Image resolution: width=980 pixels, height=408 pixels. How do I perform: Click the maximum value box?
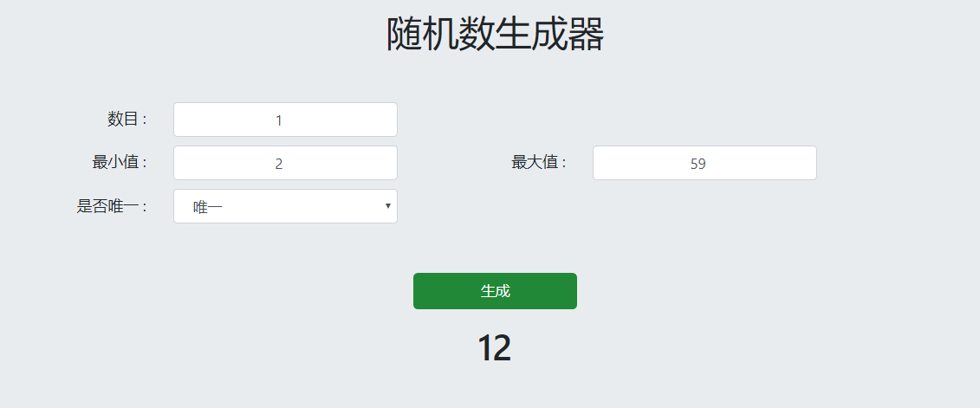click(704, 163)
